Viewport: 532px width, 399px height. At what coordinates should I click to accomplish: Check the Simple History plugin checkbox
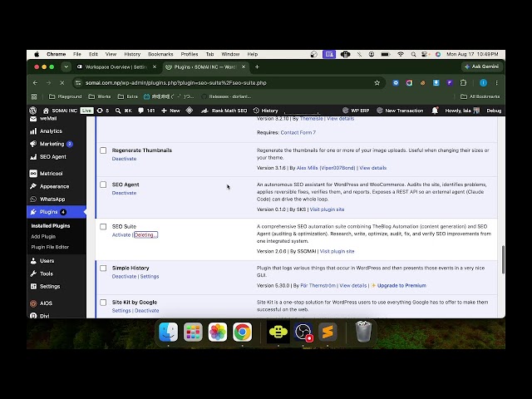[103, 268]
